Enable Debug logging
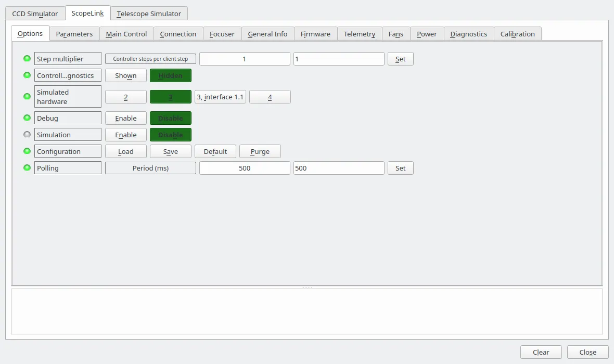 pos(126,118)
